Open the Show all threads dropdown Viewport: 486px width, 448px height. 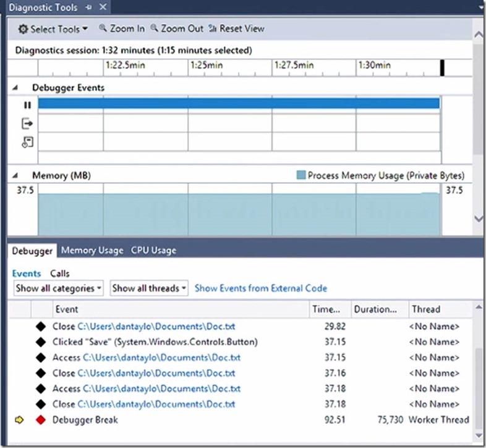click(x=149, y=288)
